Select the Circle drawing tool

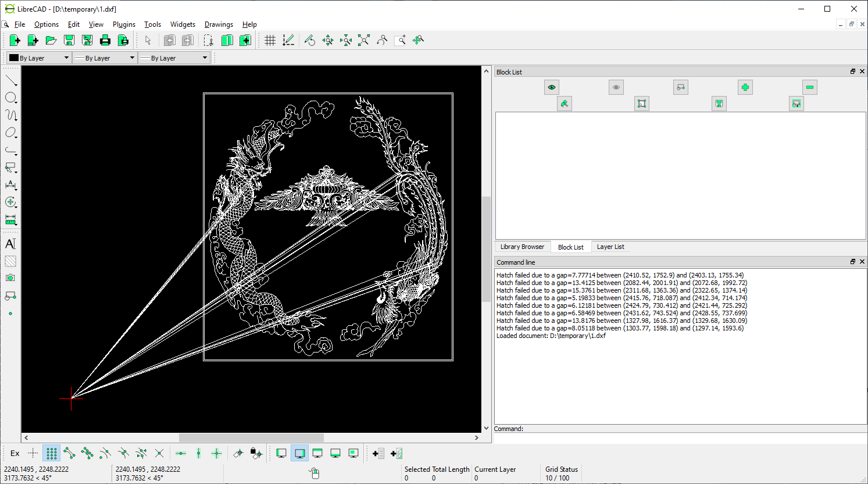pyautogui.click(x=10, y=98)
